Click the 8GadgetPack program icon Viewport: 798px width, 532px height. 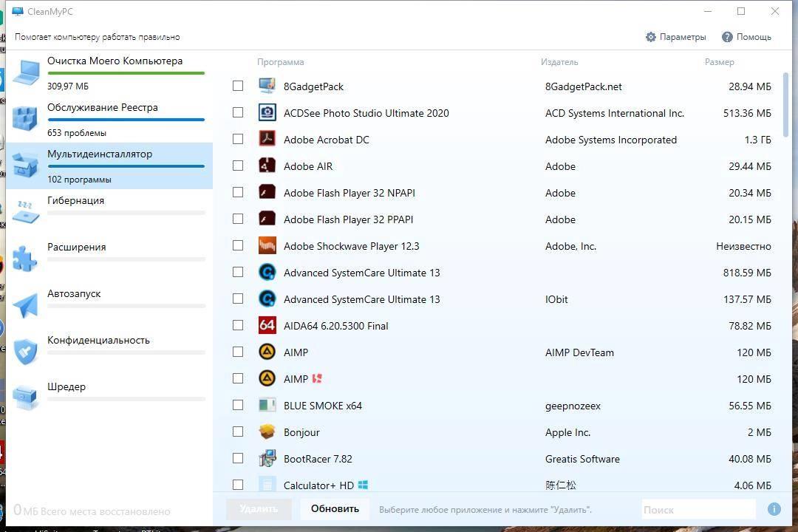point(267,86)
